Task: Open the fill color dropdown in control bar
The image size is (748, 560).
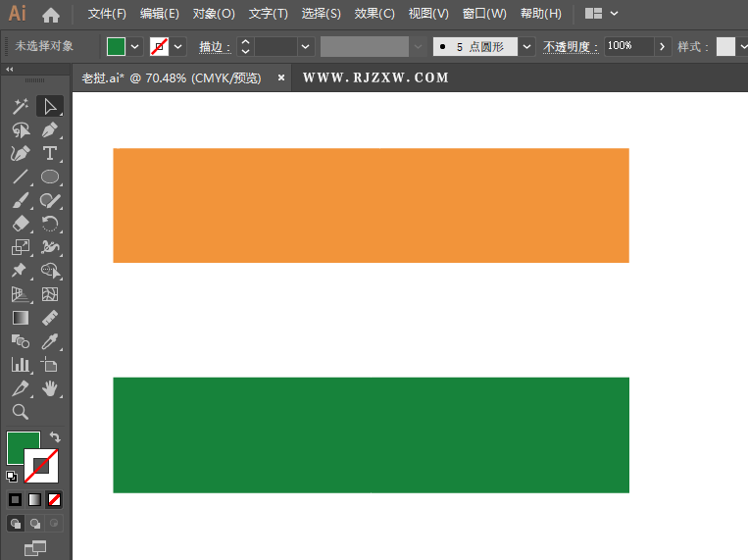Action: [x=135, y=46]
